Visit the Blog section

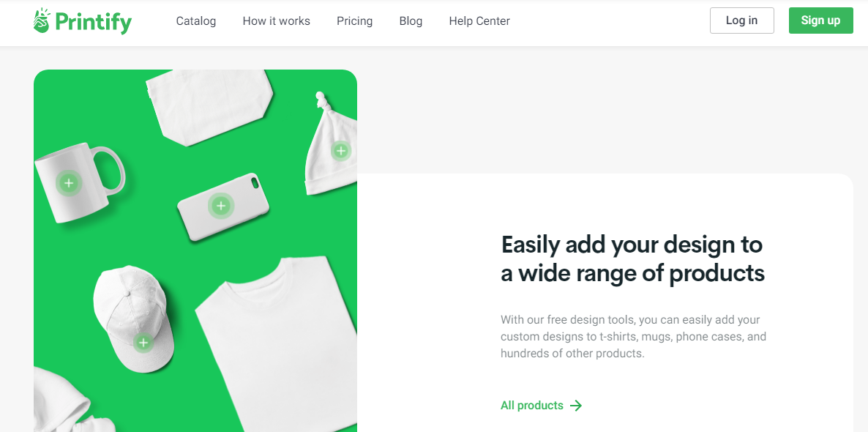[411, 21]
